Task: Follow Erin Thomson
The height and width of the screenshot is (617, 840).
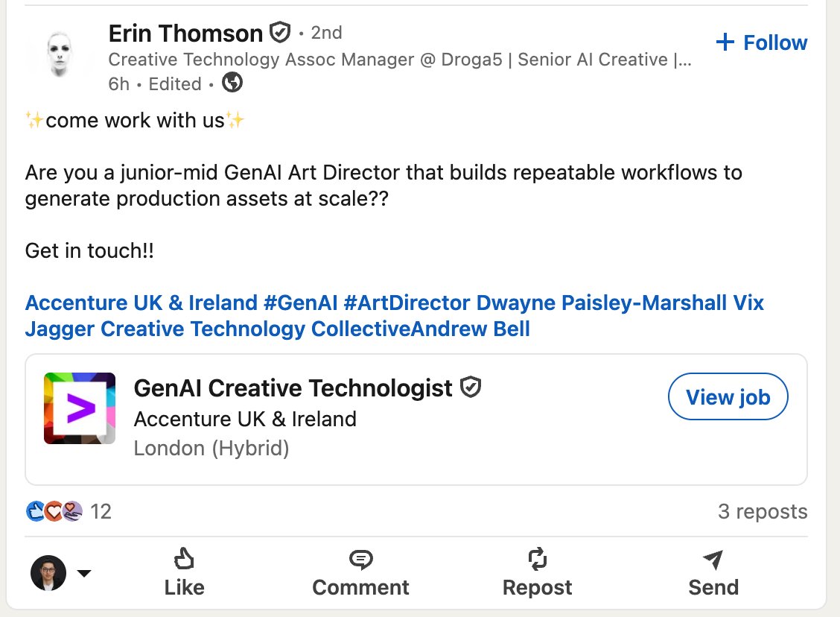Action: (761, 42)
